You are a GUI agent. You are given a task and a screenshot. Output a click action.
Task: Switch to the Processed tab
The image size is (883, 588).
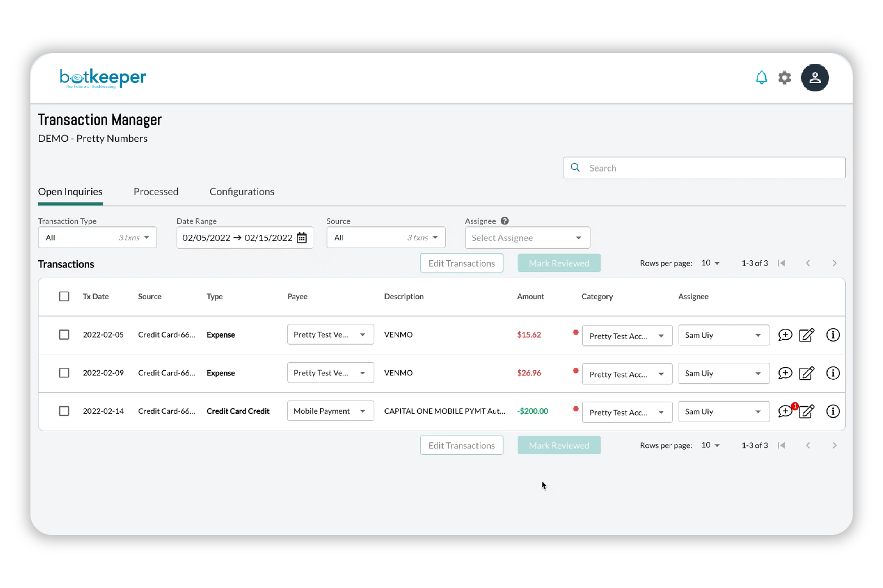point(156,192)
